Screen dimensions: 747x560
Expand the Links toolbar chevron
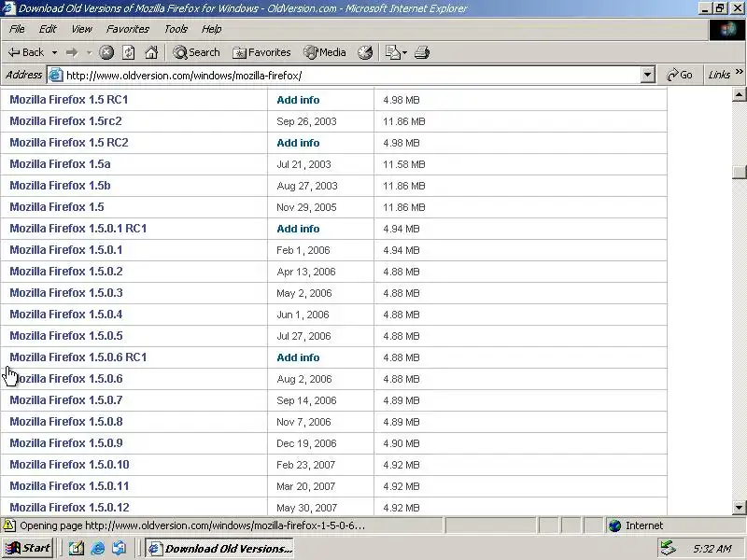(x=739, y=72)
